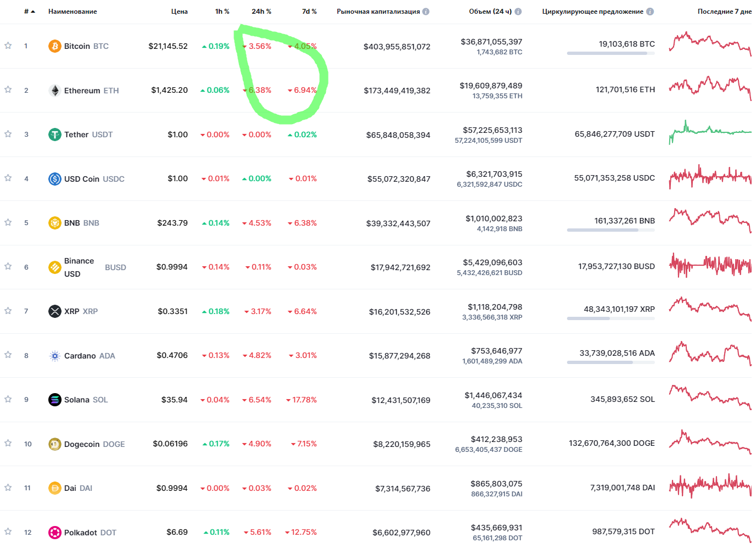This screenshot has width=756, height=554.
Task: Toggle the Binance USD watchlist star
Action: click(x=8, y=266)
